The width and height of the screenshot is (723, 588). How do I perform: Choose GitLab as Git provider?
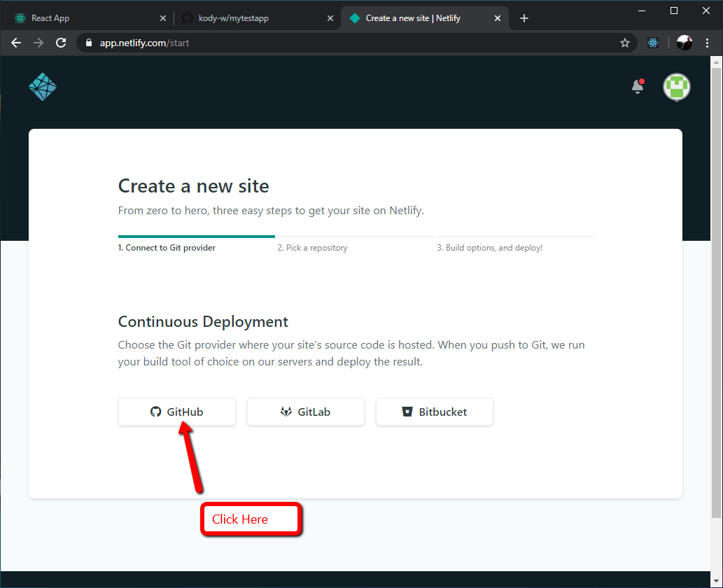(306, 412)
